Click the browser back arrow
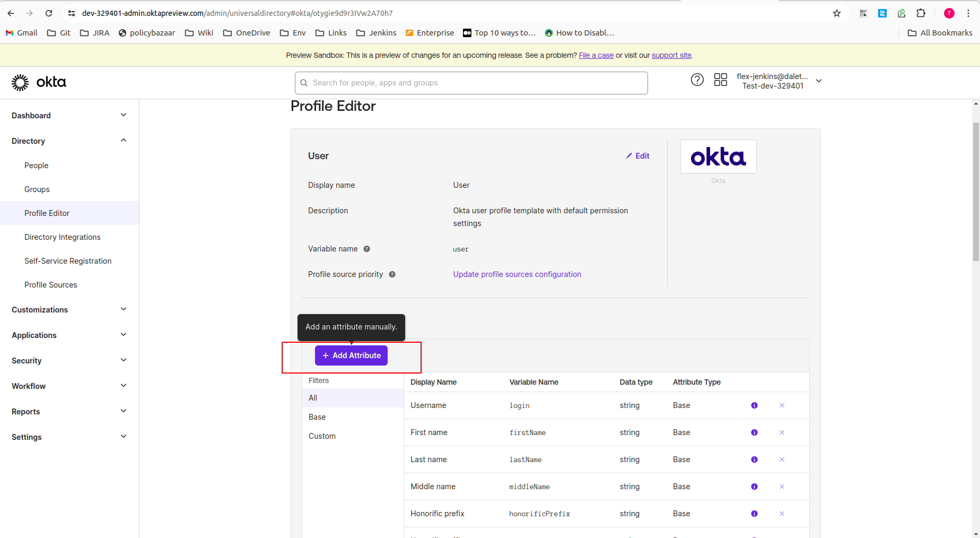 pos(11,13)
